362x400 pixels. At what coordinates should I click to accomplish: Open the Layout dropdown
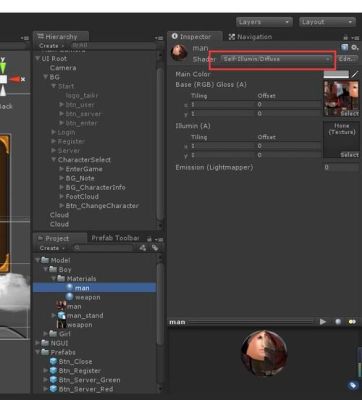pyautogui.click(x=327, y=22)
